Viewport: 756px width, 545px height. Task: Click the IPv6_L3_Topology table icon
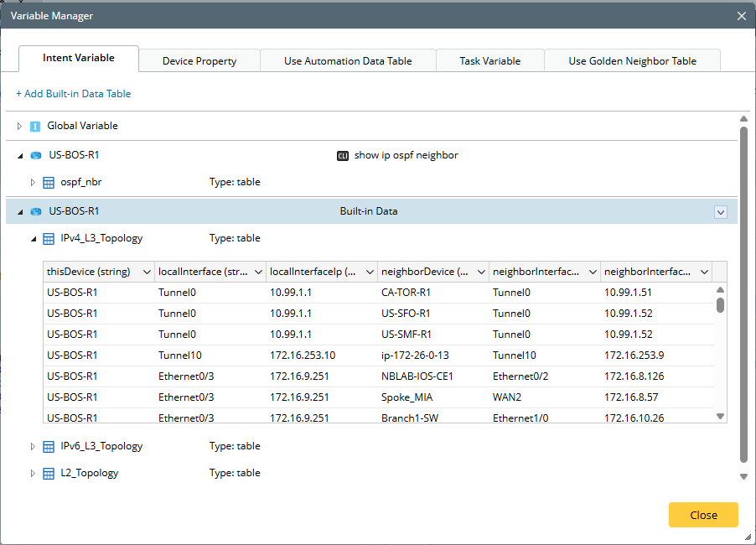pyautogui.click(x=49, y=447)
